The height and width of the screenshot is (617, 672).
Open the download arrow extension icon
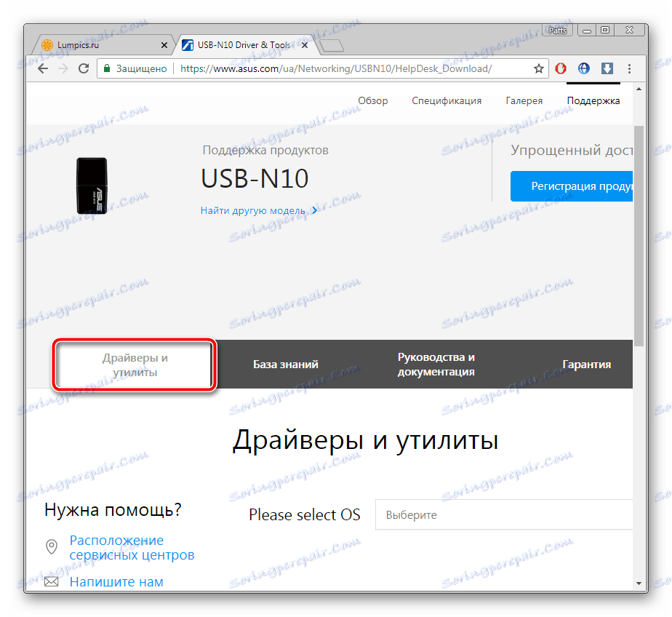coord(607,68)
